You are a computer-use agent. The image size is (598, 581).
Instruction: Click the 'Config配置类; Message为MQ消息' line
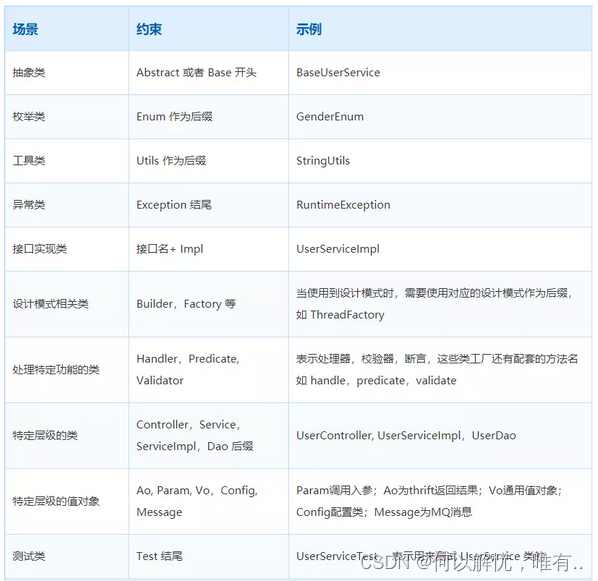click(x=384, y=512)
